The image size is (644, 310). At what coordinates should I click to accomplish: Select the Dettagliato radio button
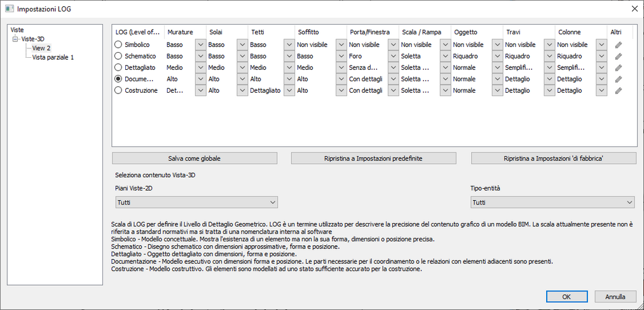(x=118, y=68)
